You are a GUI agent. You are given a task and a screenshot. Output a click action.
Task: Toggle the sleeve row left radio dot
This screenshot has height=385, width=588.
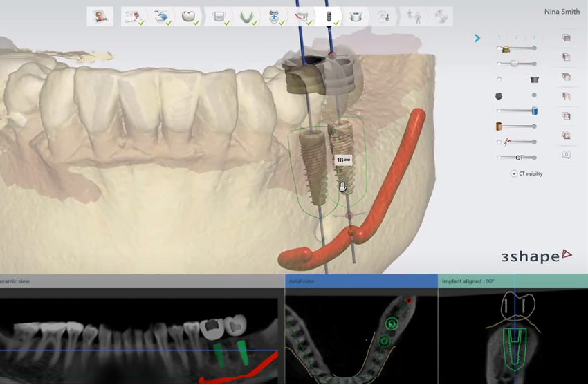coord(499,79)
